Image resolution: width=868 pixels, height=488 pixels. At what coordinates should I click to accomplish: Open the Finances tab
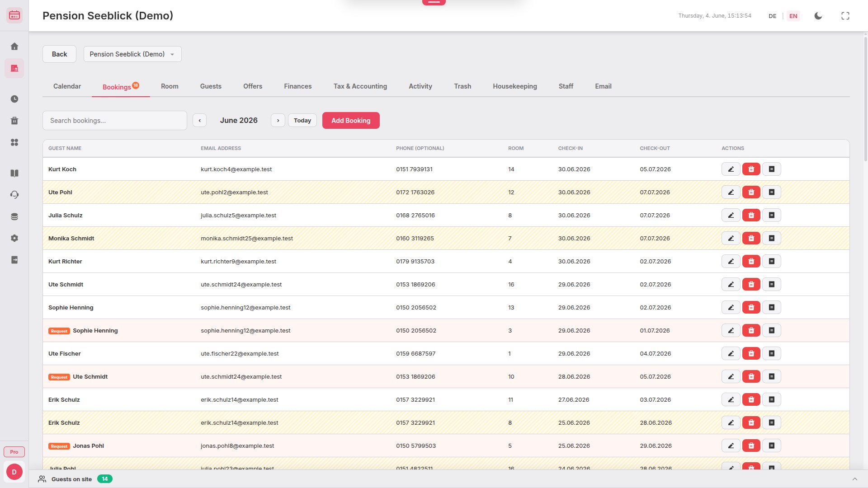coord(297,86)
